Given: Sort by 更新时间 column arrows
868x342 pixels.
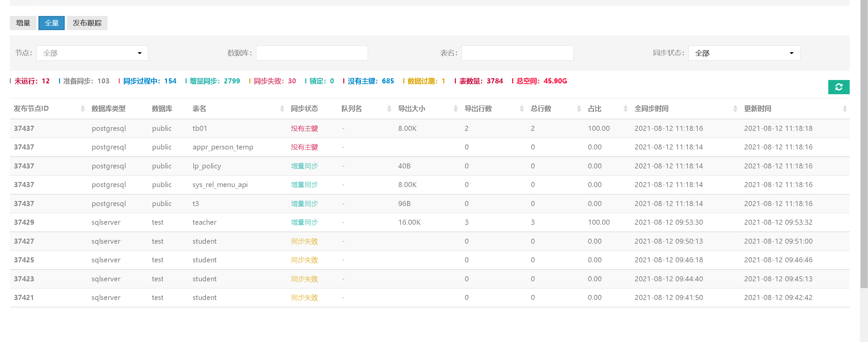Looking at the screenshot, I should pos(845,108).
